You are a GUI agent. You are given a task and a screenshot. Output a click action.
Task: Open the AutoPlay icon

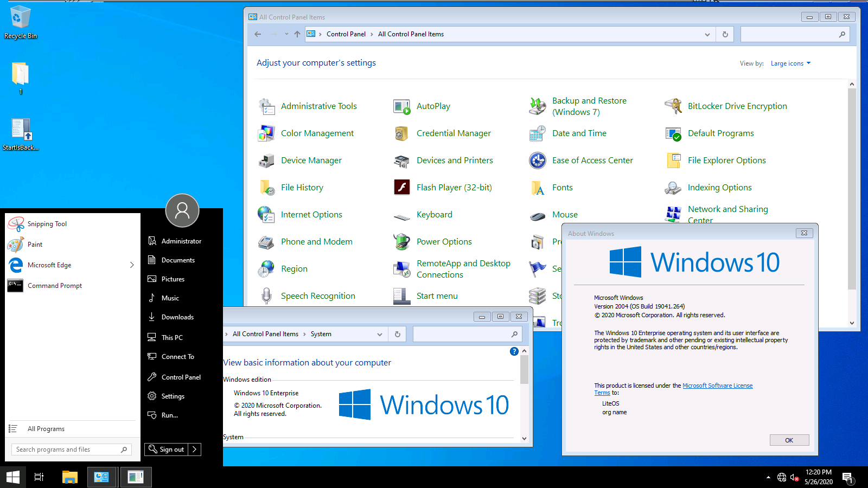[x=402, y=106]
